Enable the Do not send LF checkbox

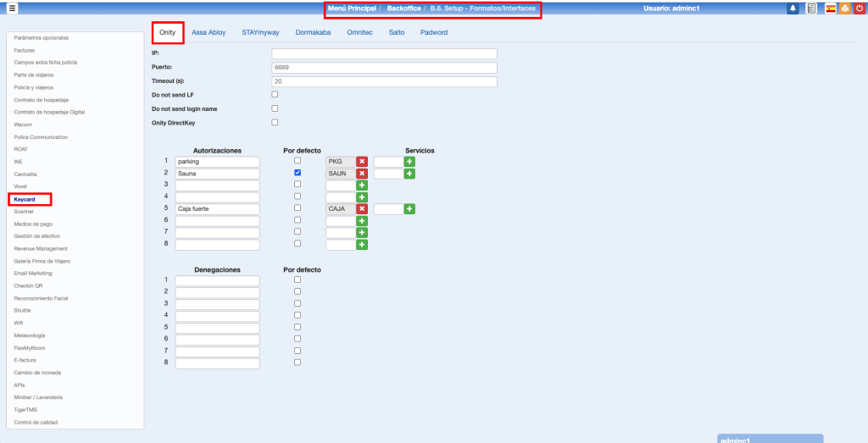point(275,94)
